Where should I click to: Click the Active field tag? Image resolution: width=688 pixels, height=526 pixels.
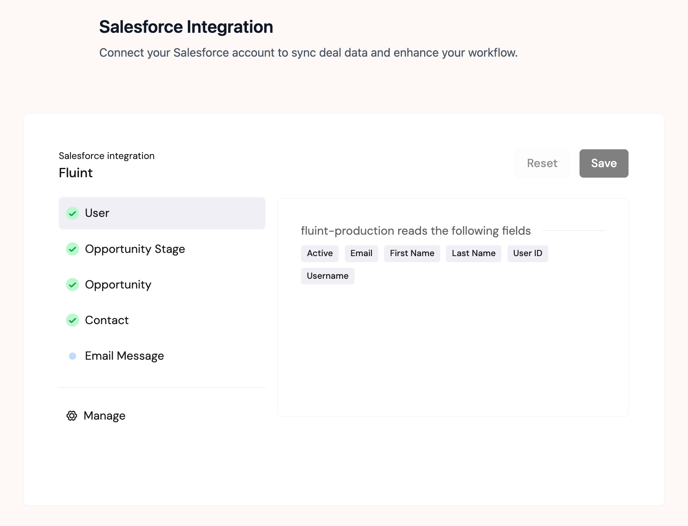coord(320,254)
